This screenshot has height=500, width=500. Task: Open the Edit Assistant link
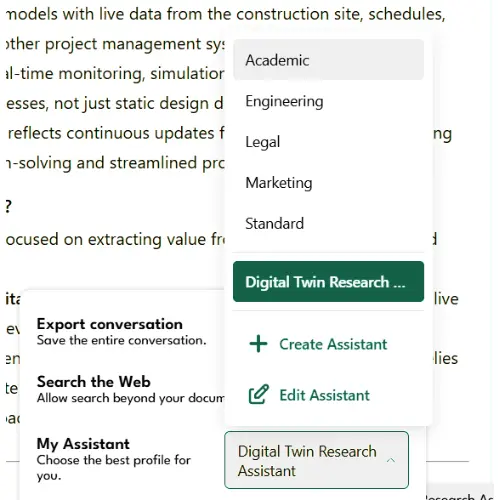324,395
